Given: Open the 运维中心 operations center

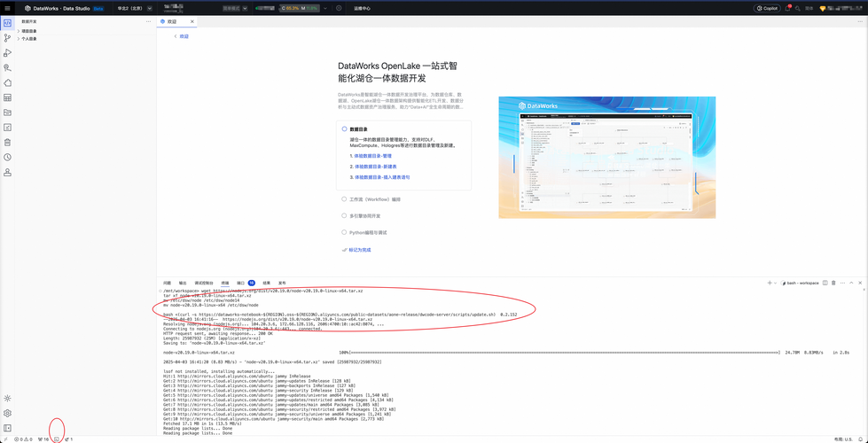Looking at the screenshot, I should (x=362, y=8).
